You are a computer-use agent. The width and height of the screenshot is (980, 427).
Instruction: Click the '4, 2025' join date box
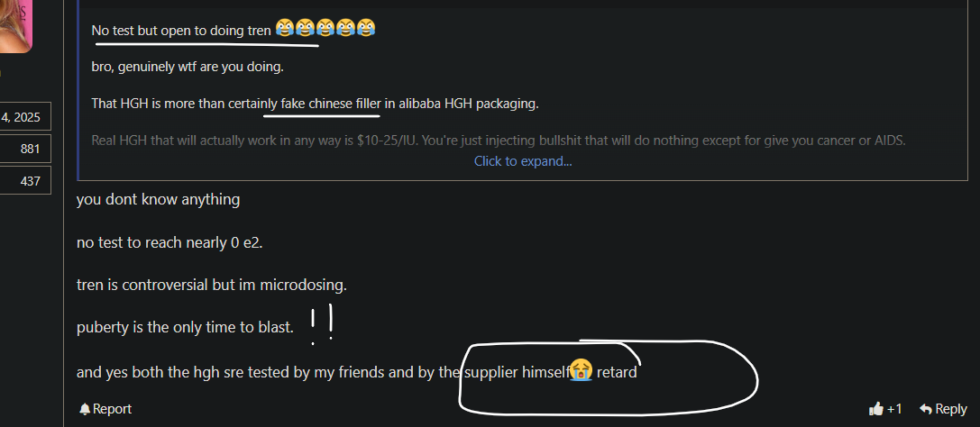25,117
